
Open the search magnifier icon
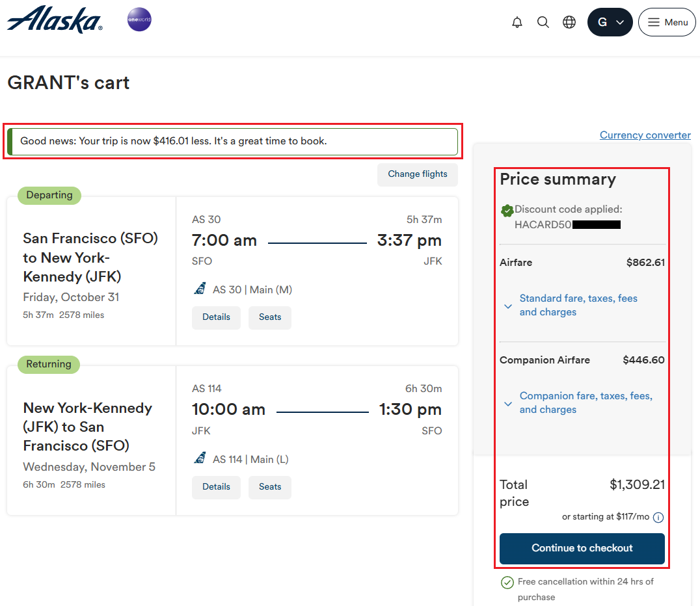[x=543, y=23]
